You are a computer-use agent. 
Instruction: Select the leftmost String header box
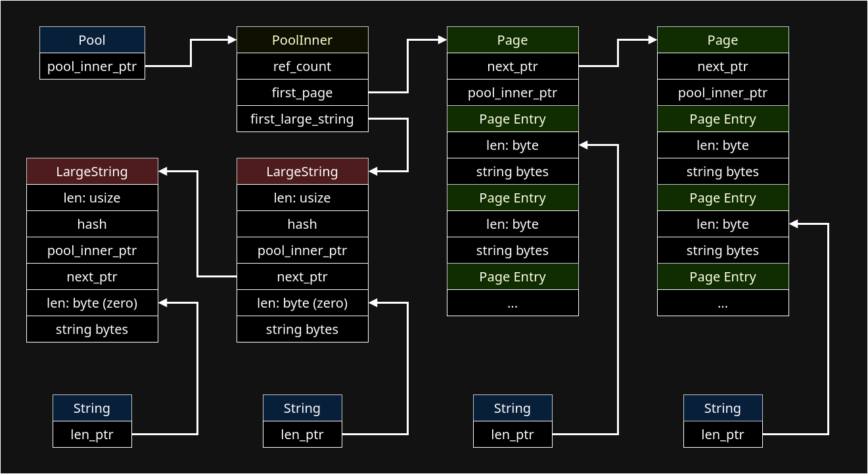pyautogui.click(x=92, y=408)
